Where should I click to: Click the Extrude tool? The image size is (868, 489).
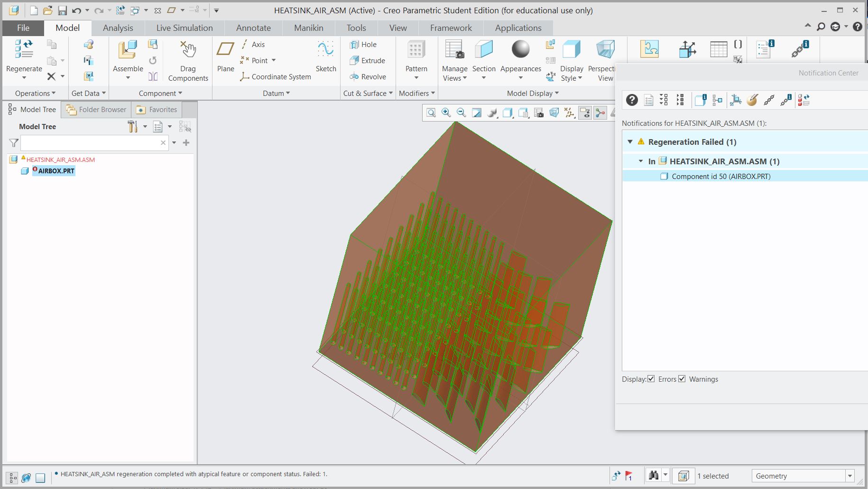pos(368,61)
